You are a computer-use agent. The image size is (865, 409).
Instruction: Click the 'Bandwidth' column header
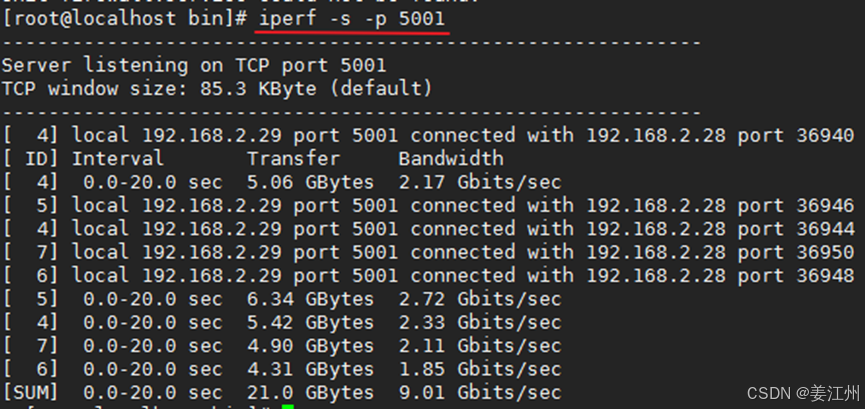tap(451, 158)
